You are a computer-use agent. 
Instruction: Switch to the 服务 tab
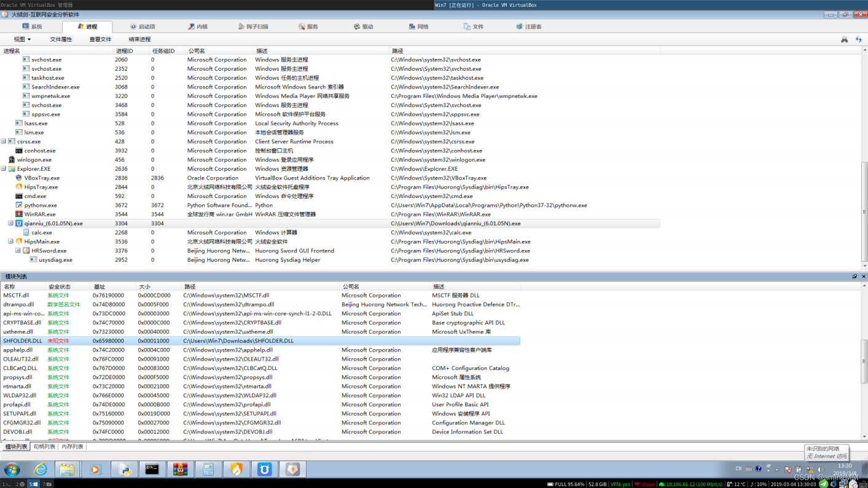308,27
